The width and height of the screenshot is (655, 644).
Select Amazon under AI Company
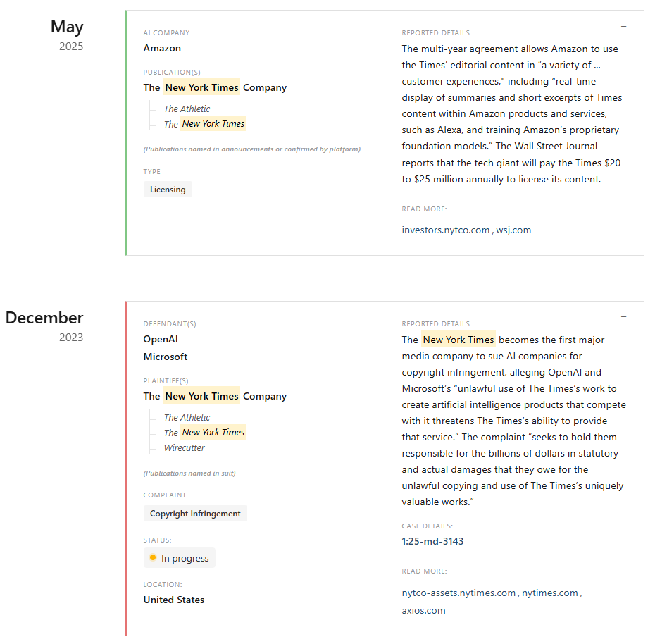pos(162,49)
